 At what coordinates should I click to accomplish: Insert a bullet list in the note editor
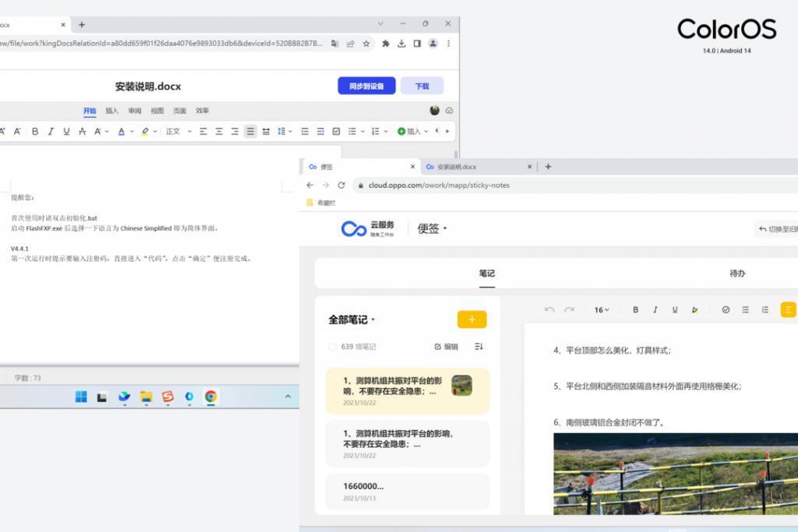[745, 309]
